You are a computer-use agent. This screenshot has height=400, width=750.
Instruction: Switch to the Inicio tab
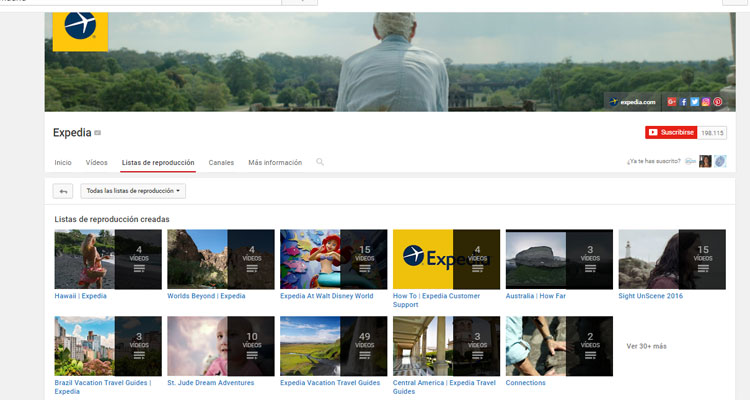pyautogui.click(x=63, y=163)
